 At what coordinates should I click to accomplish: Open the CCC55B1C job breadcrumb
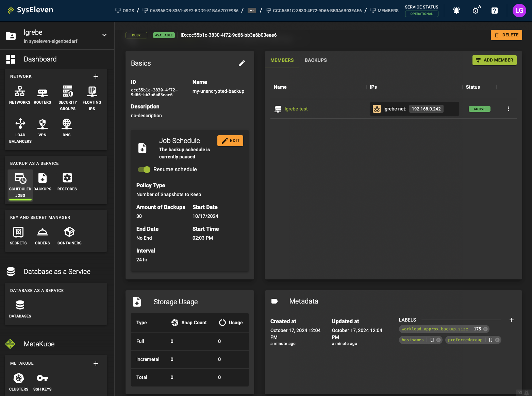pos(314,11)
